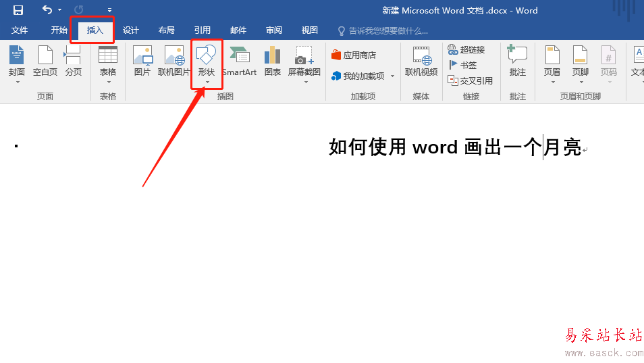Open the 布局 tab
The image size is (644, 363).
point(166,30)
